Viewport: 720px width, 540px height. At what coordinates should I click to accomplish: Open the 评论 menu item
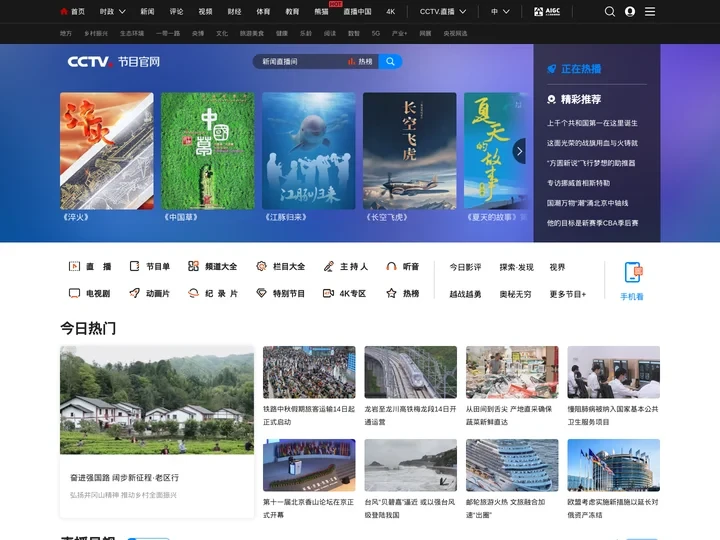coord(176,11)
